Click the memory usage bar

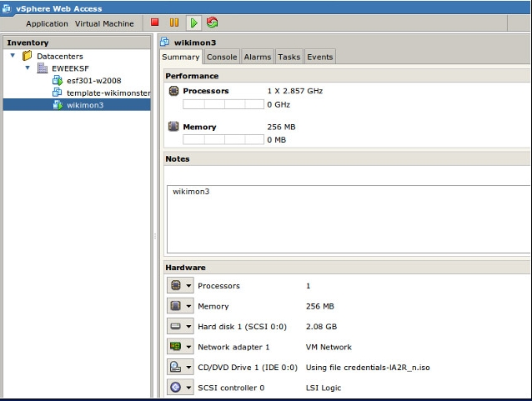(223, 139)
